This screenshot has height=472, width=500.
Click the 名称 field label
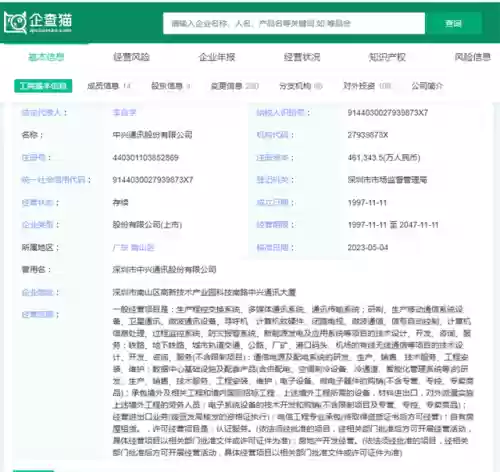click(32, 135)
